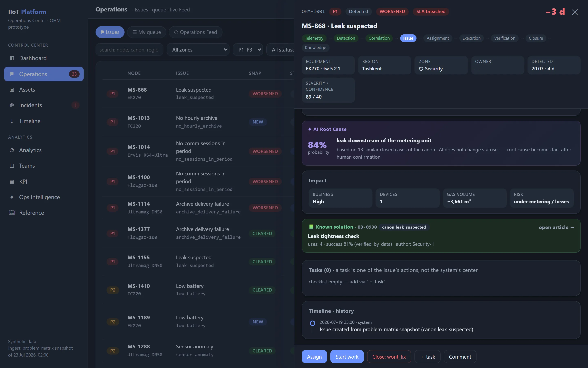This screenshot has height=368, width=588.
Task: Switch to the My queue tab
Action: point(147,32)
